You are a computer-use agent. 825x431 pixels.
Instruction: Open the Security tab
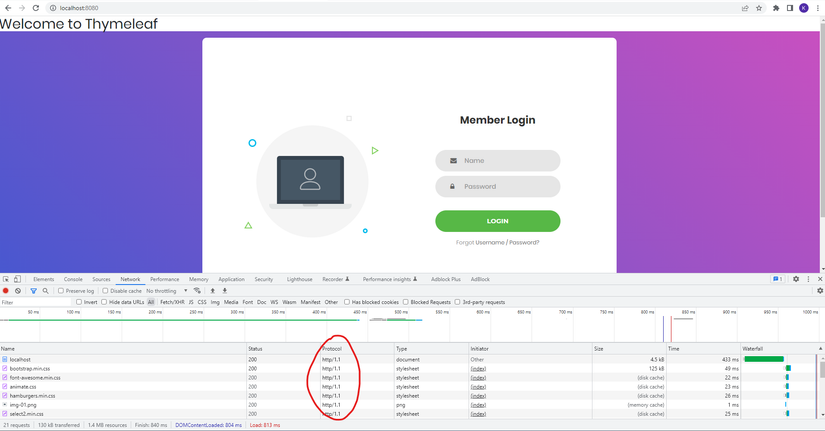tap(264, 279)
